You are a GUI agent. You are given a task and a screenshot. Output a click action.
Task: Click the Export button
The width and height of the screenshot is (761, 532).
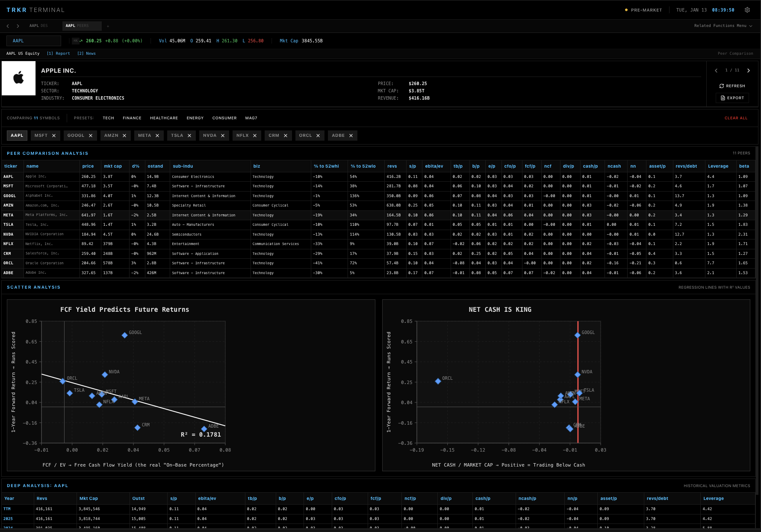[732, 98]
